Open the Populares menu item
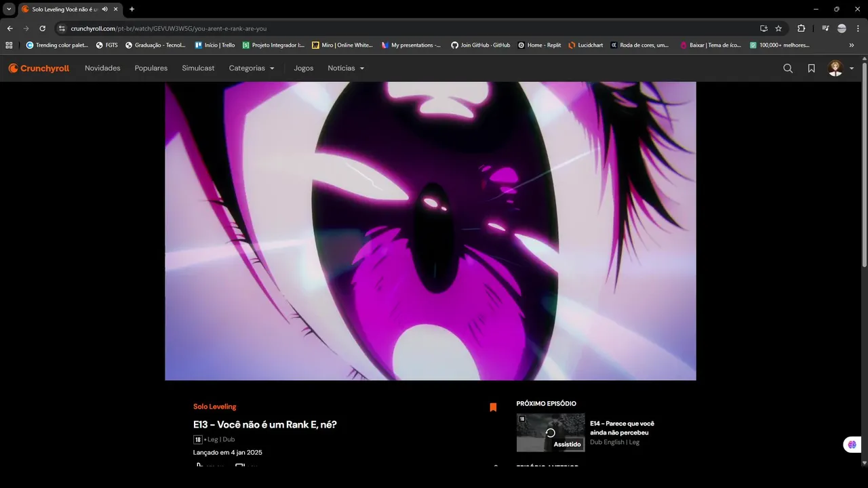 coord(151,68)
